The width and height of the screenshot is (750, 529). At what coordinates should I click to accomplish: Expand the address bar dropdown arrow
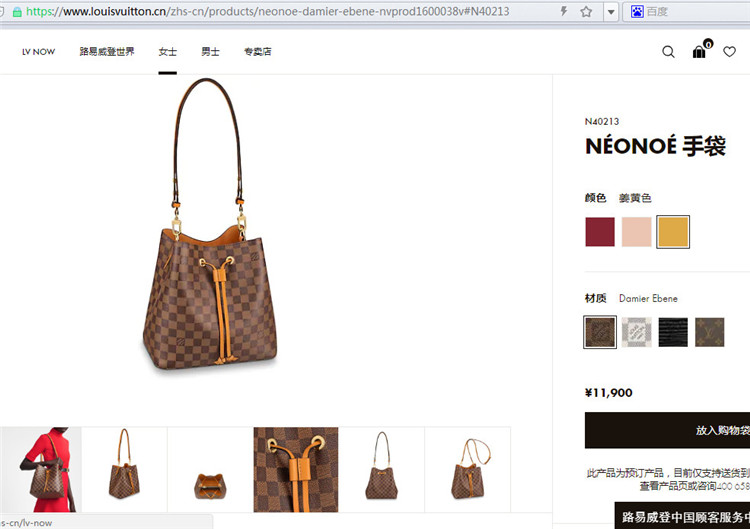[611, 12]
